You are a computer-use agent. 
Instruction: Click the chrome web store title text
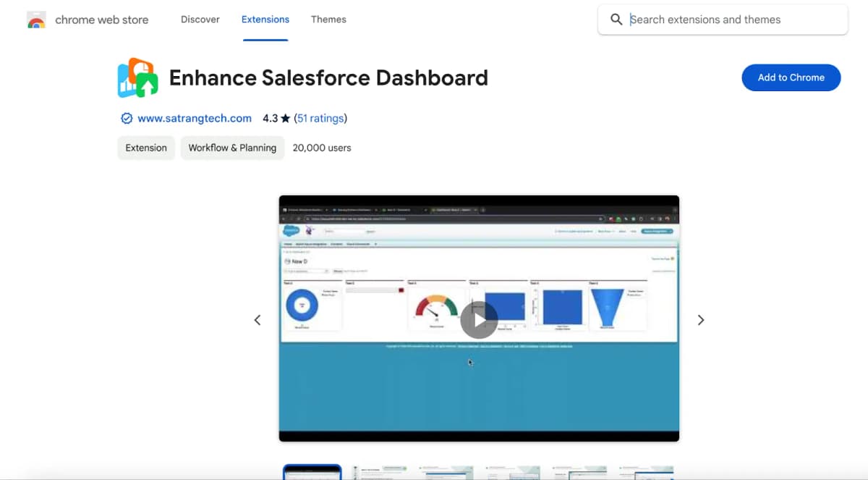tap(102, 20)
